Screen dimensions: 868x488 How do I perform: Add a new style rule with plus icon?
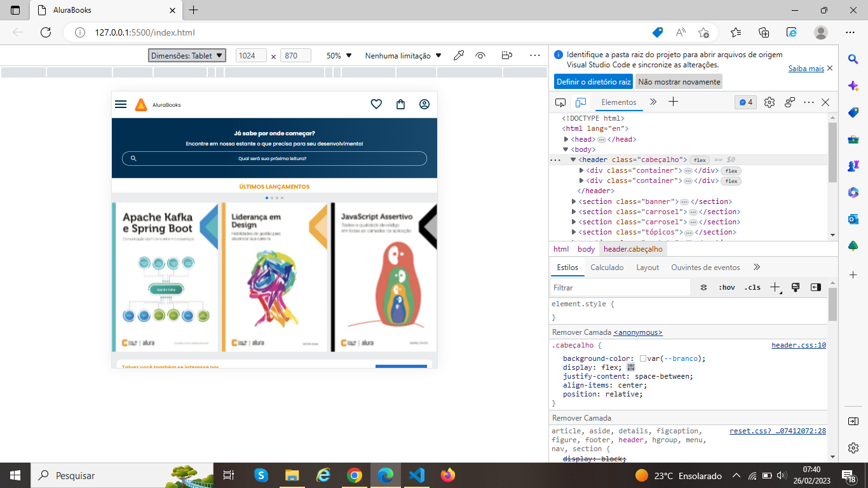(775, 287)
